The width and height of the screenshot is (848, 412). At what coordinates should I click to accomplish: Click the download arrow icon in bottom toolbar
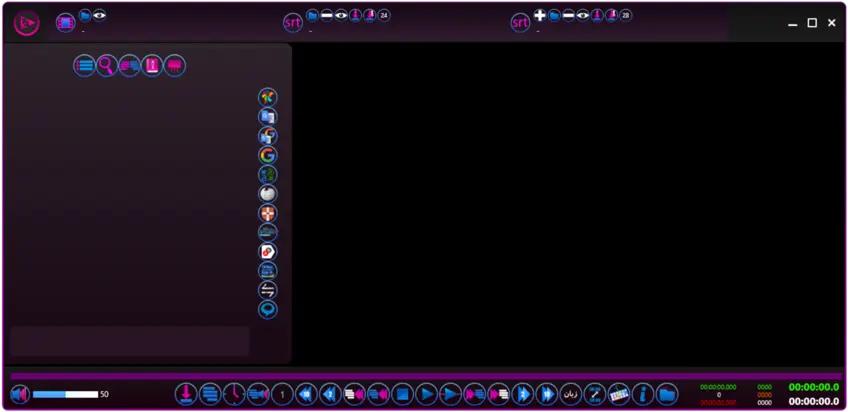coord(186,394)
